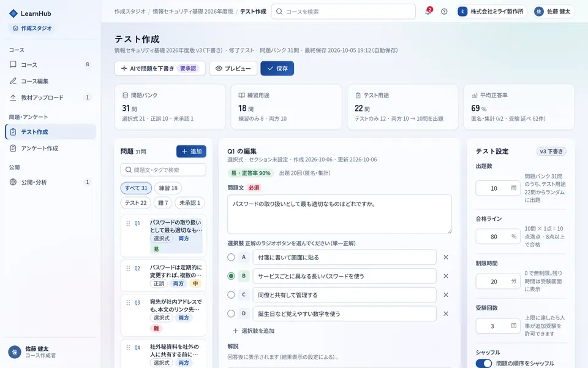Image resolution: width=588 pixels, height=368 pixels.
Task: Click the 株式会社ミライ製作所 organization switcher
Action: click(491, 12)
